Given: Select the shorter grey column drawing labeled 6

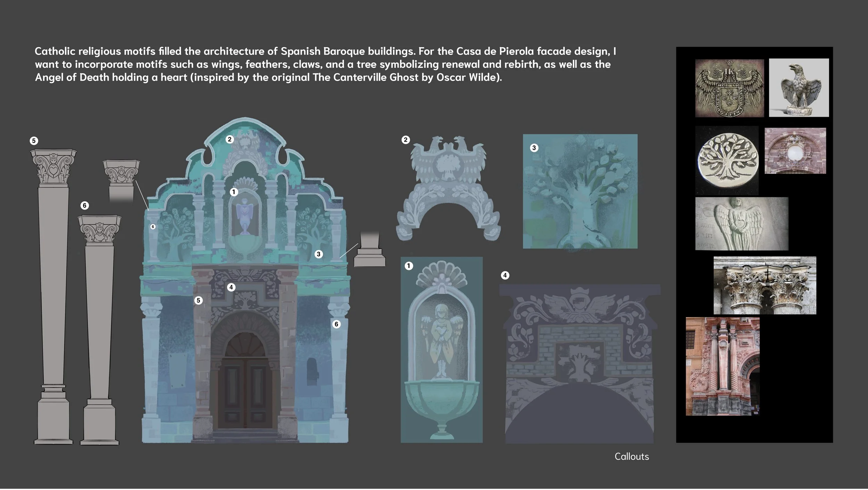Looking at the screenshot, I should pos(99,330).
